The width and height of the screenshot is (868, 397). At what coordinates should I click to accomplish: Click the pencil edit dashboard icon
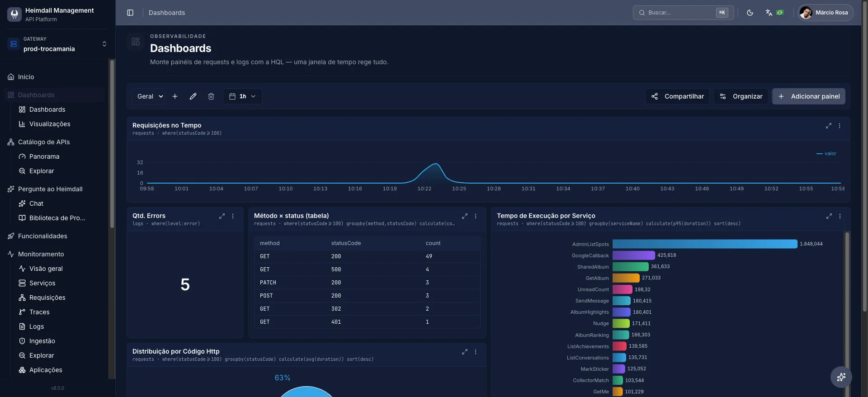click(193, 96)
